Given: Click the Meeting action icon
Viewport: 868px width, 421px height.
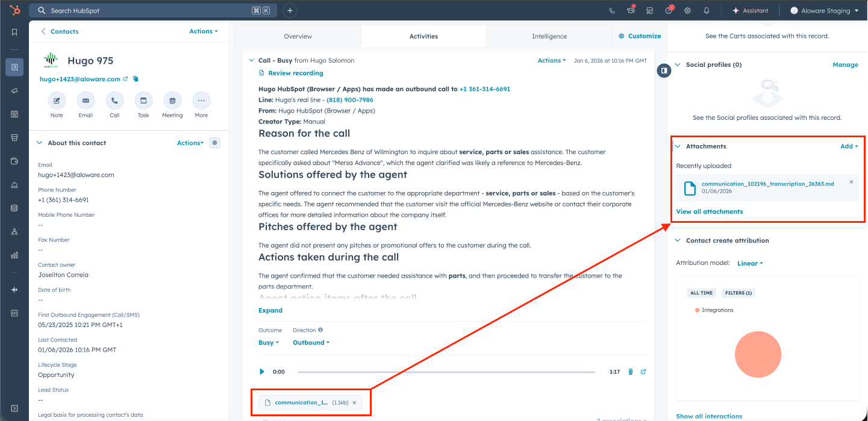Looking at the screenshot, I should [x=172, y=101].
